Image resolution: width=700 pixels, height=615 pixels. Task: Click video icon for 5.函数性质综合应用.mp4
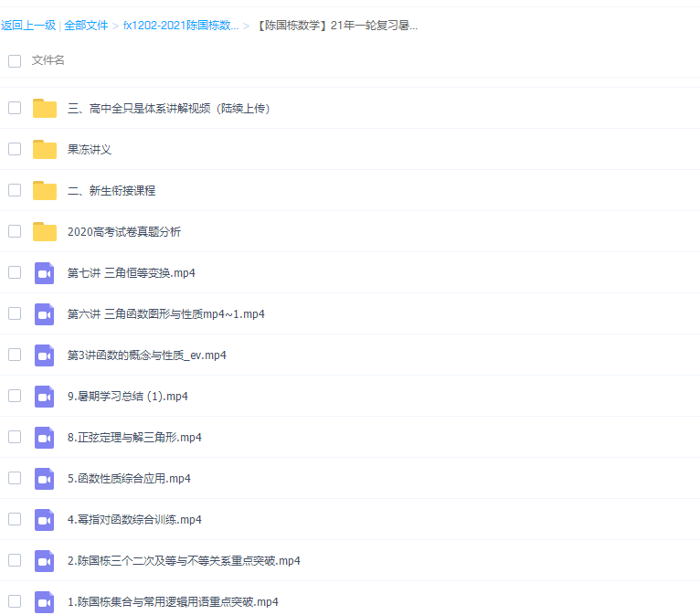(x=44, y=478)
